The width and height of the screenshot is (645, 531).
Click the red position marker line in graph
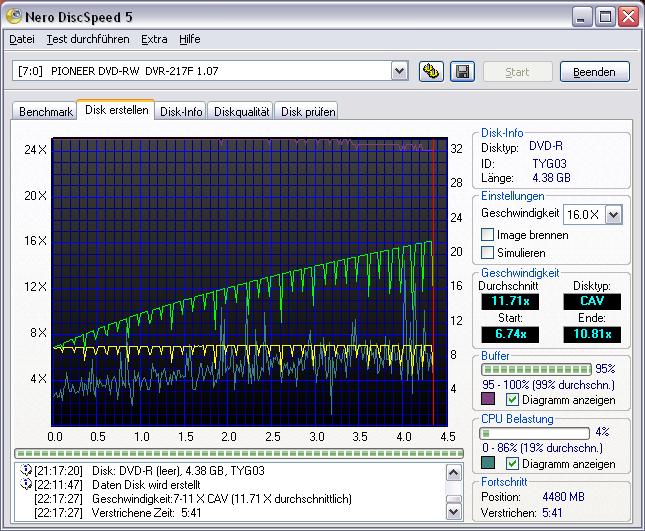pos(433,282)
